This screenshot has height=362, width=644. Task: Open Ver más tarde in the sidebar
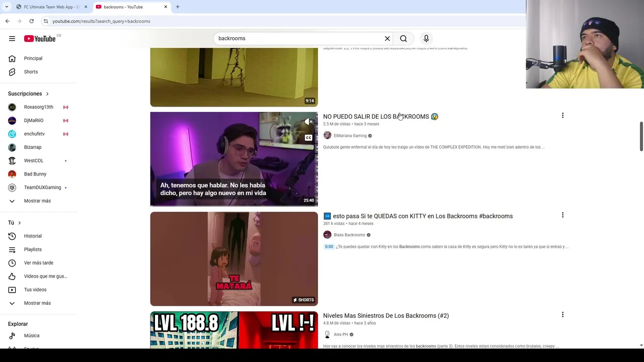(39, 263)
